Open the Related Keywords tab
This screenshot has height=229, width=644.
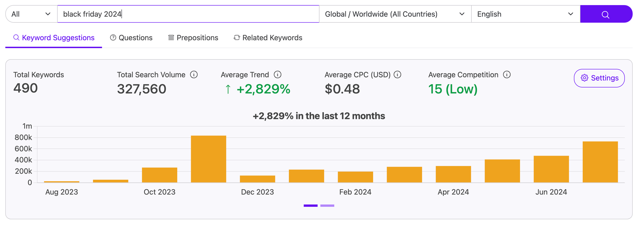click(268, 38)
